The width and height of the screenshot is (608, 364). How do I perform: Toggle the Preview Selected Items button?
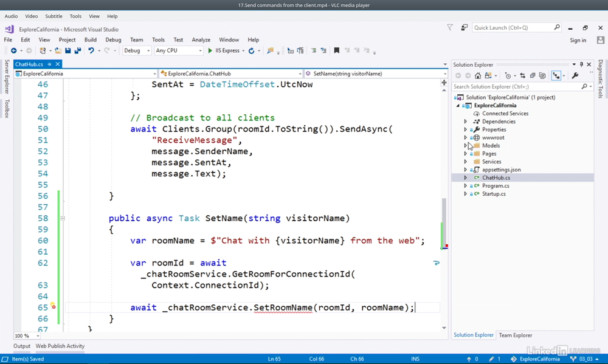tap(556, 75)
